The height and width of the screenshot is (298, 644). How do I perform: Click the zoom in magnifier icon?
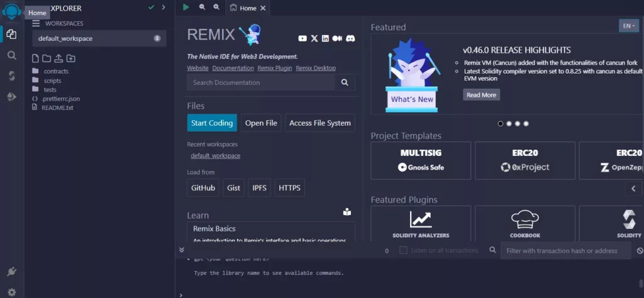[x=216, y=7]
